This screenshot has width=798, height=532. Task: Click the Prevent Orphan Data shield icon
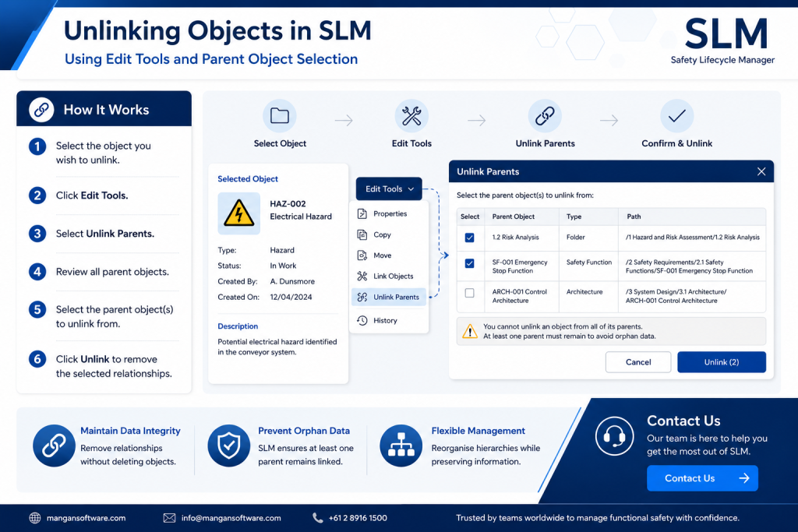point(228,446)
